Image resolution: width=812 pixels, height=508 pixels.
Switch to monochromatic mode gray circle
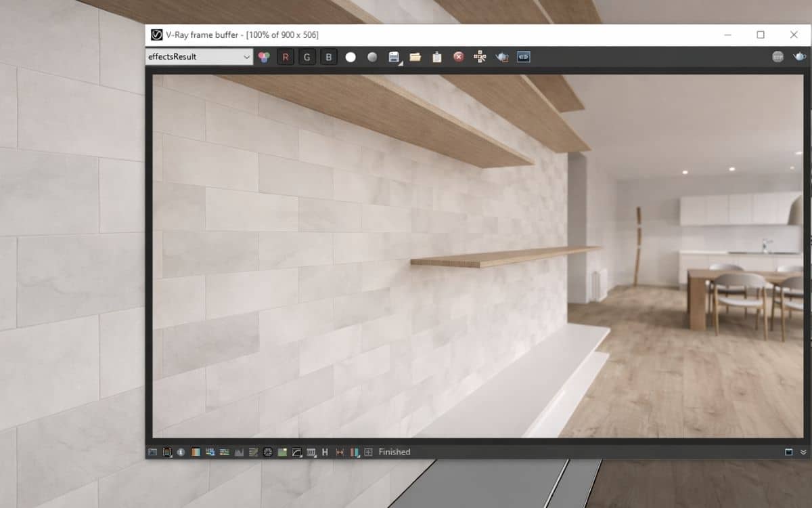point(372,57)
